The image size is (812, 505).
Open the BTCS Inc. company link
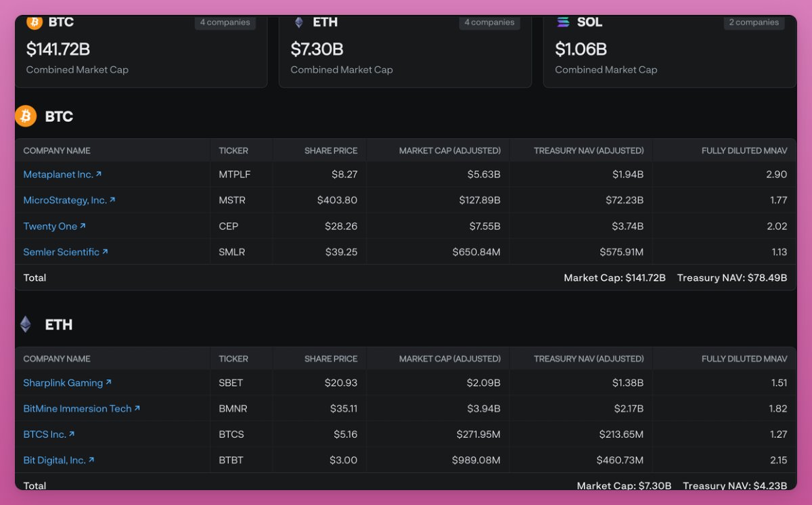point(49,435)
